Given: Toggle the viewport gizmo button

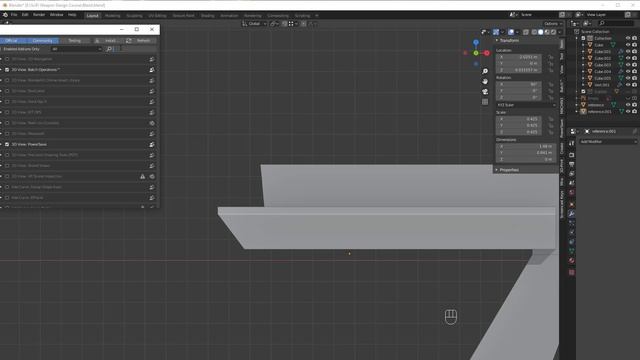Looking at the screenshot, I should click(x=496, y=32).
